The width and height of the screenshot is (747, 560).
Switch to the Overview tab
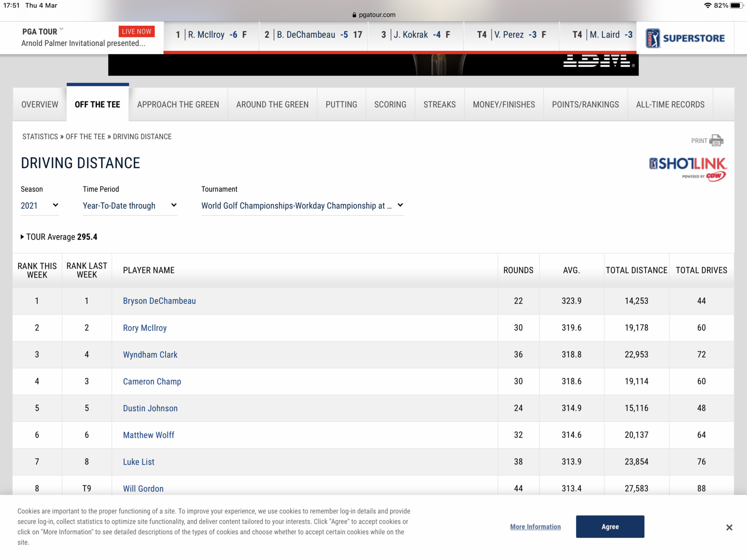tap(40, 105)
